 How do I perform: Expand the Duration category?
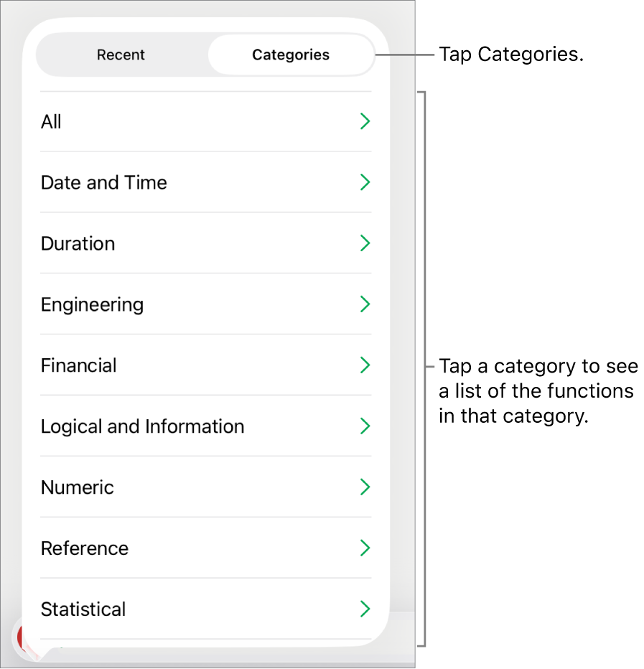click(365, 243)
